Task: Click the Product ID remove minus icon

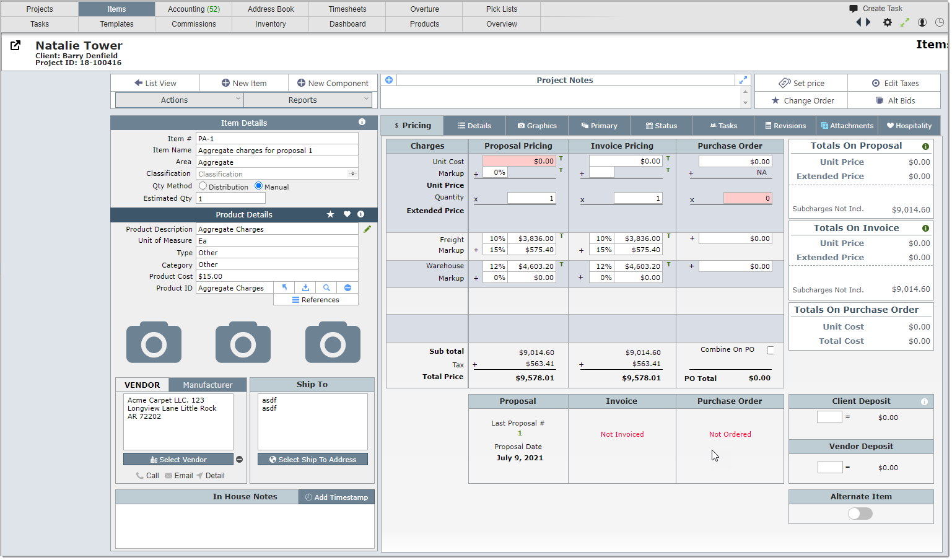Action: [x=347, y=288]
